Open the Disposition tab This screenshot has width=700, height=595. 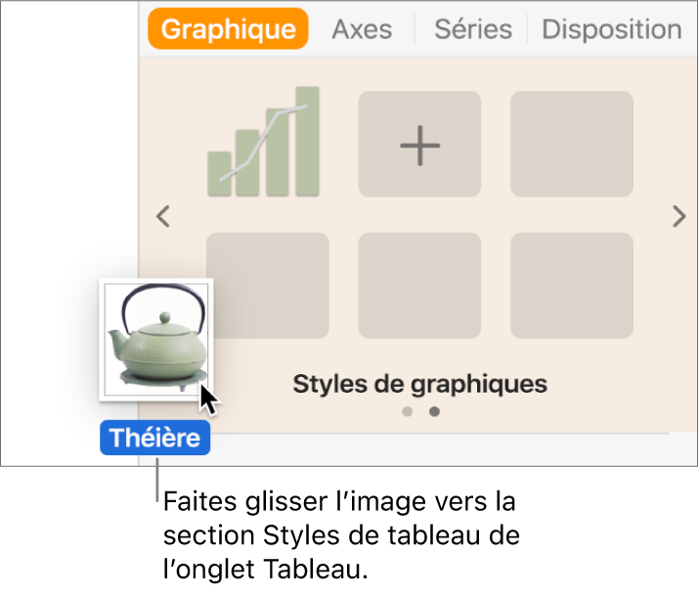611,29
